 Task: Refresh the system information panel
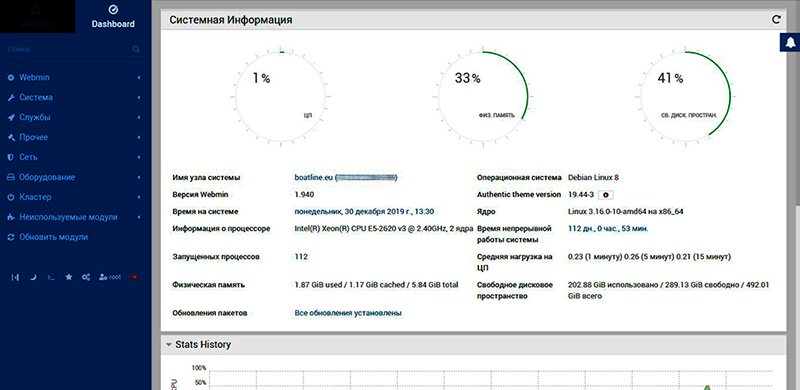(776, 20)
